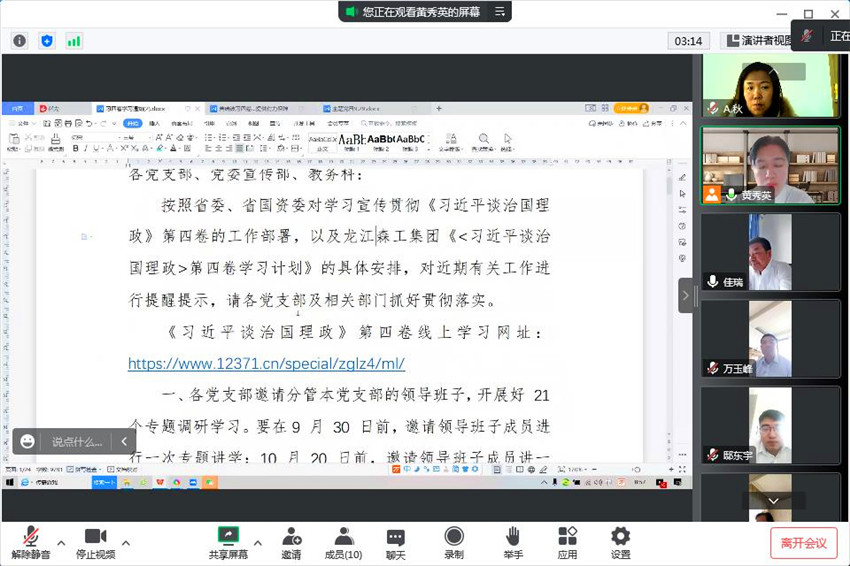This screenshot has width=850, height=566.
Task: Leave the meeting via 离开会议
Action: tap(803, 543)
